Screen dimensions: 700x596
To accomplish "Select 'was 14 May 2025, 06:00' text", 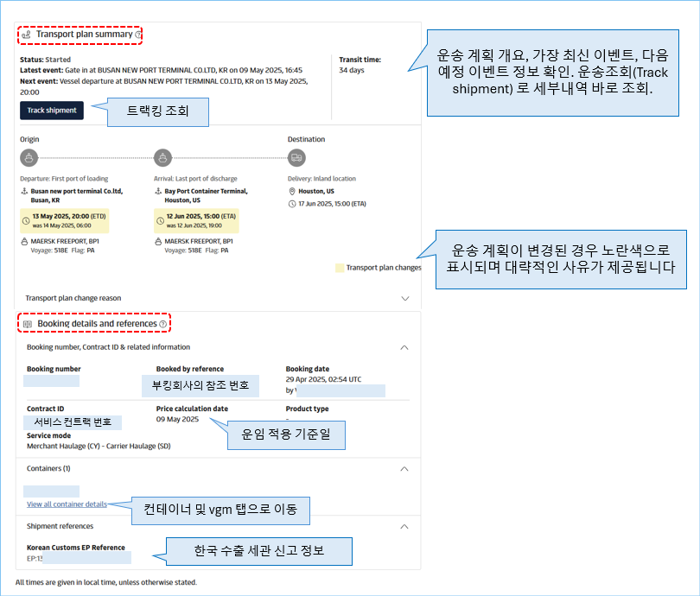I will [61, 225].
